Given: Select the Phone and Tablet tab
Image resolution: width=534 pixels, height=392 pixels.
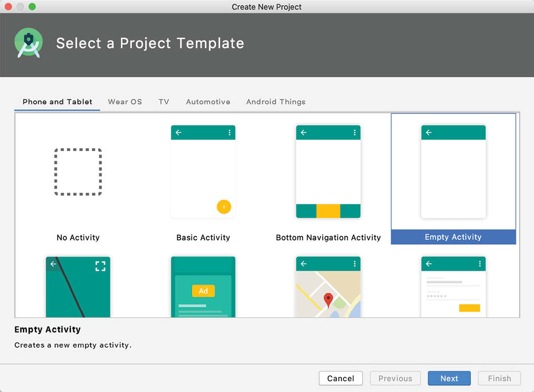Looking at the screenshot, I should pos(57,102).
